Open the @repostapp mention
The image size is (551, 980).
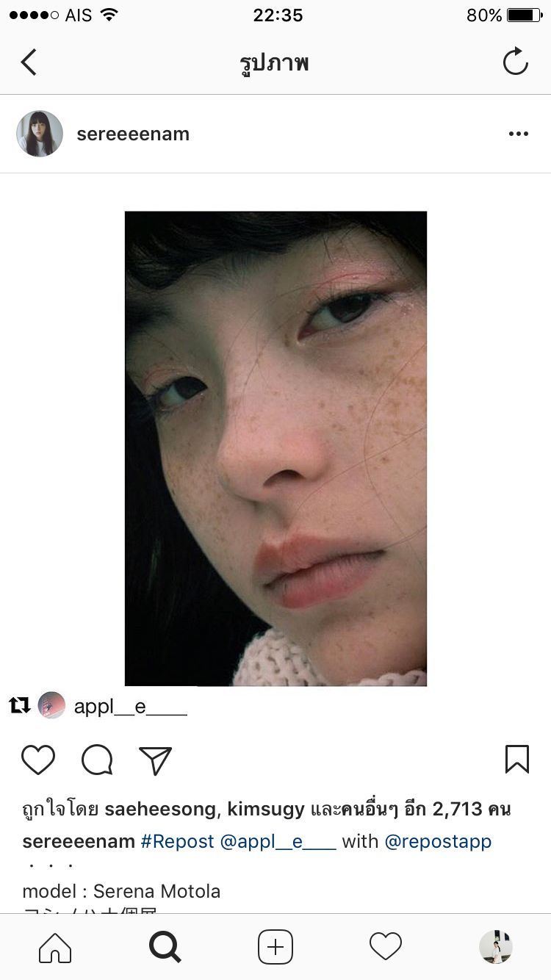[438, 842]
